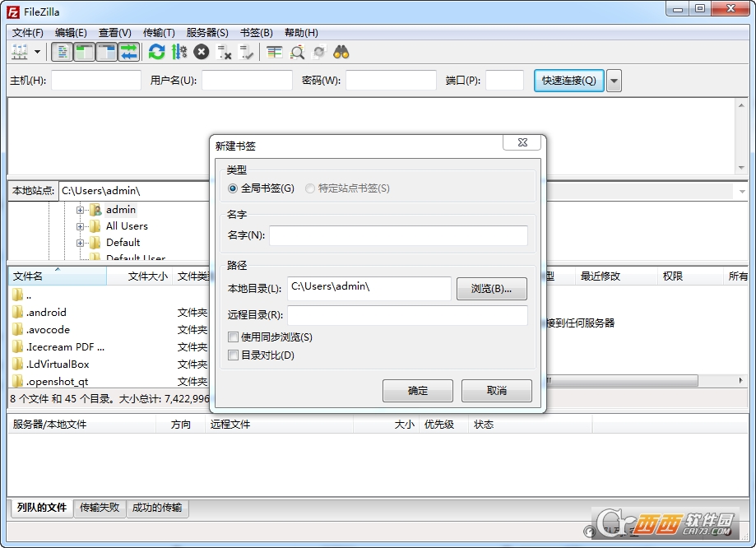Open the directory listing filters icon
This screenshot has height=548, width=756.
[x=274, y=52]
